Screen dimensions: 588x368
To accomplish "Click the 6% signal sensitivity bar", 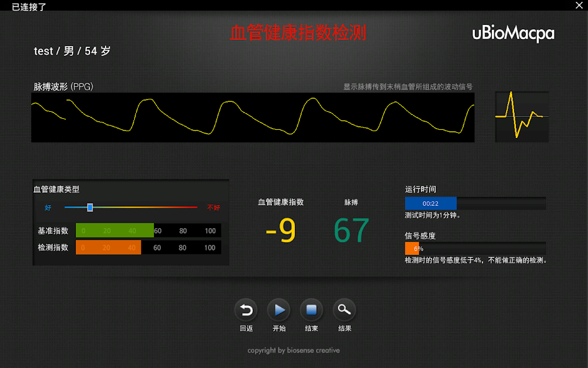I will 413,248.
